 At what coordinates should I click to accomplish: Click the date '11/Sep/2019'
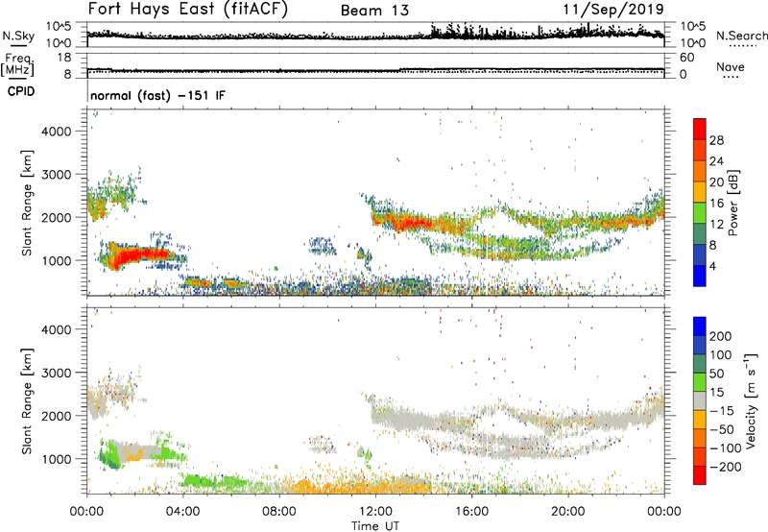(x=613, y=10)
